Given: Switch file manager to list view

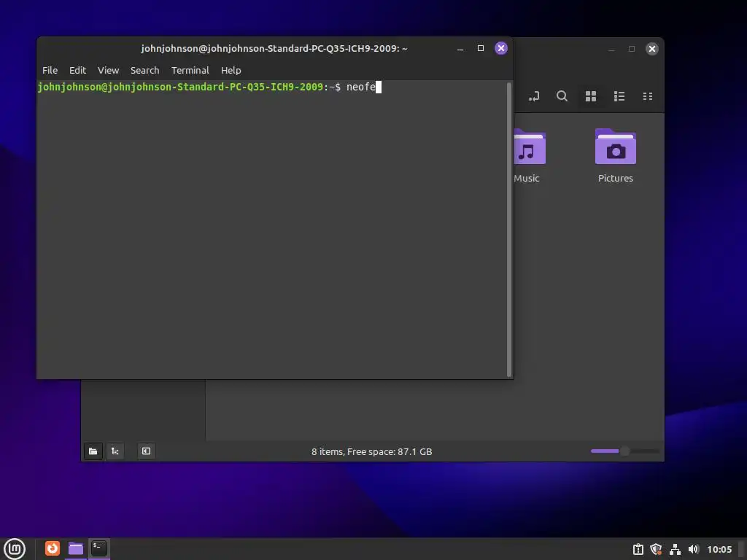Looking at the screenshot, I should coord(619,97).
